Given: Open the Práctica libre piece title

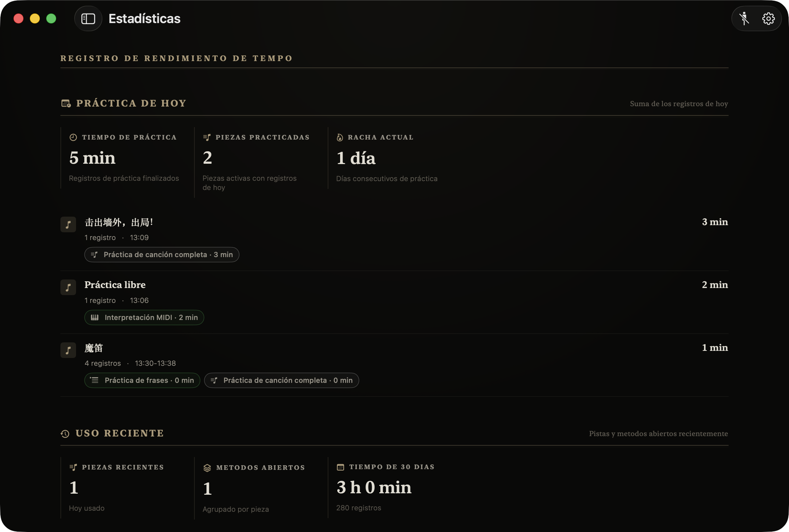Looking at the screenshot, I should tap(115, 285).
